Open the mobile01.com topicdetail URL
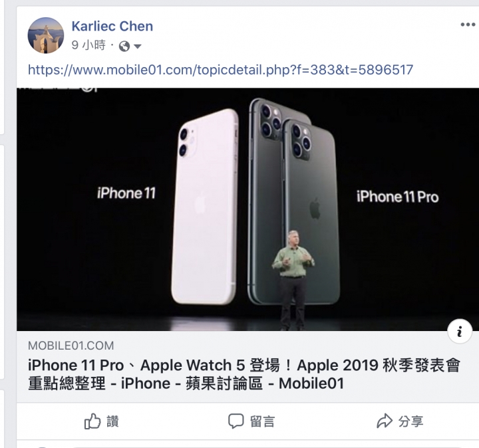 [220, 70]
